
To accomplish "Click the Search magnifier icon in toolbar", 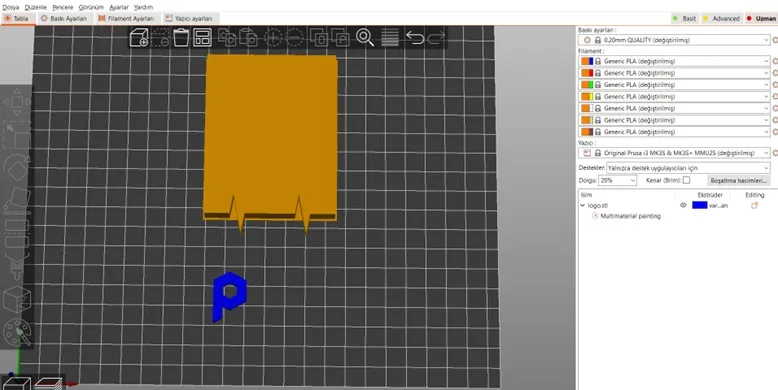I will click(x=365, y=38).
